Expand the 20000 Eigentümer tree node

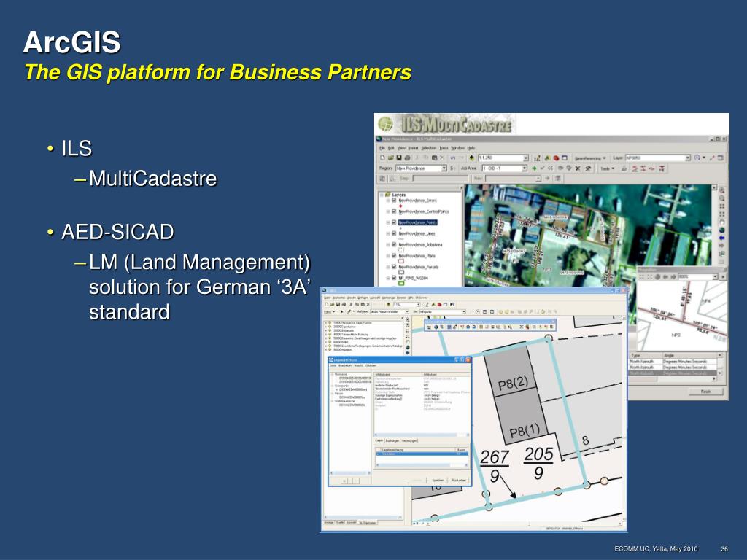coord(325,327)
